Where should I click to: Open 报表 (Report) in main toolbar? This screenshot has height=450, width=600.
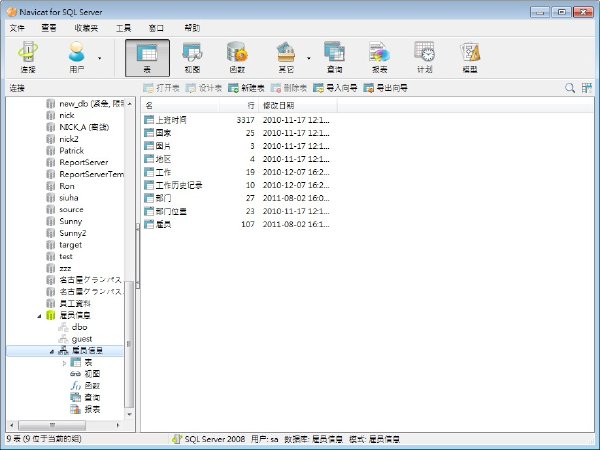pyautogui.click(x=380, y=57)
